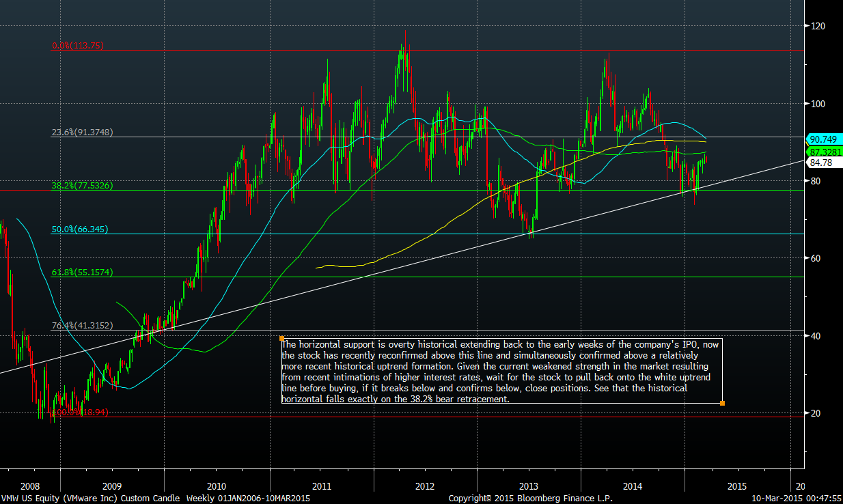The height and width of the screenshot is (504, 843).
Task: Select the 23.6%(91.3748) retracement label
Action: (x=82, y=132)
